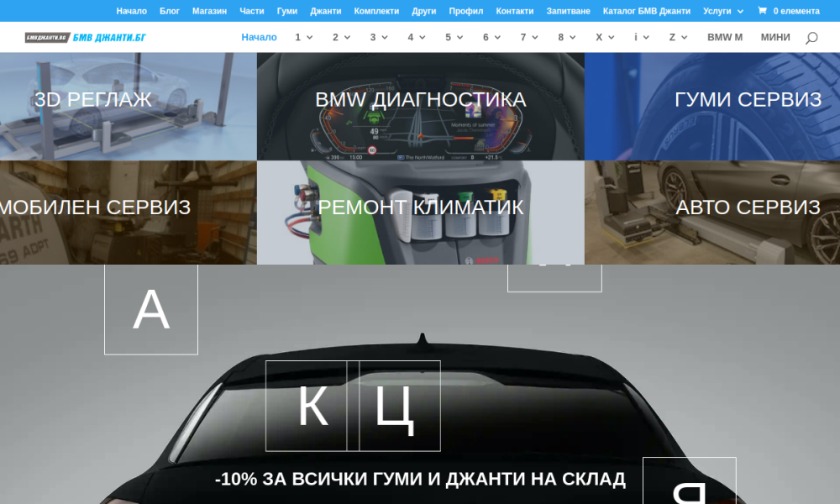Image resolution: width=840 pixels, height=504 pixels.
Task: Open the search magnifier icon
Action: (811, 38)
